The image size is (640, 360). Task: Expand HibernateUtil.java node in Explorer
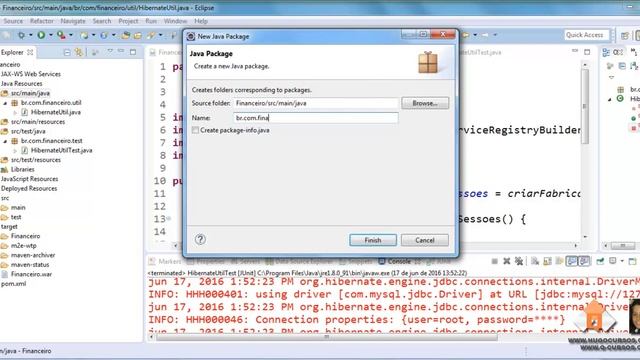pos(15,112)
